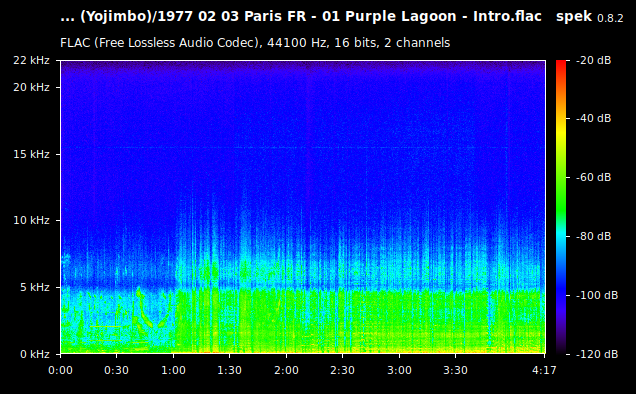Screen dimensions: 636x394
Task: Click the '-60 dB' scale label
Action: click(593, 177)
